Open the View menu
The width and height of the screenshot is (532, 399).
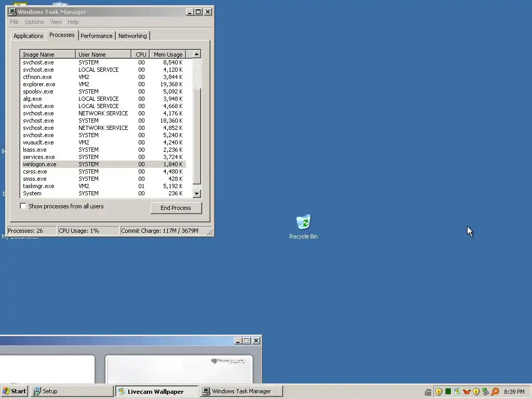click(56, 22)
